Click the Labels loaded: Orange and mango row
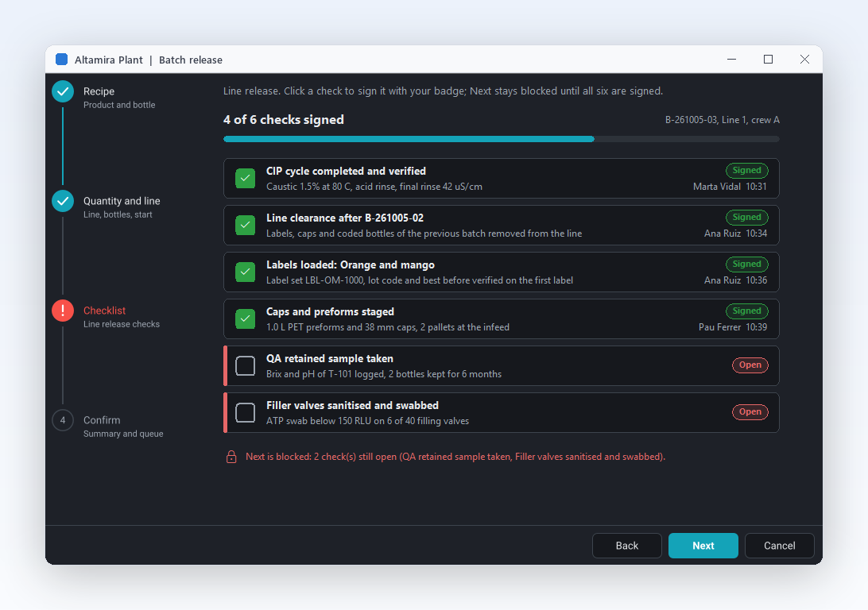 tap(501, 272)
